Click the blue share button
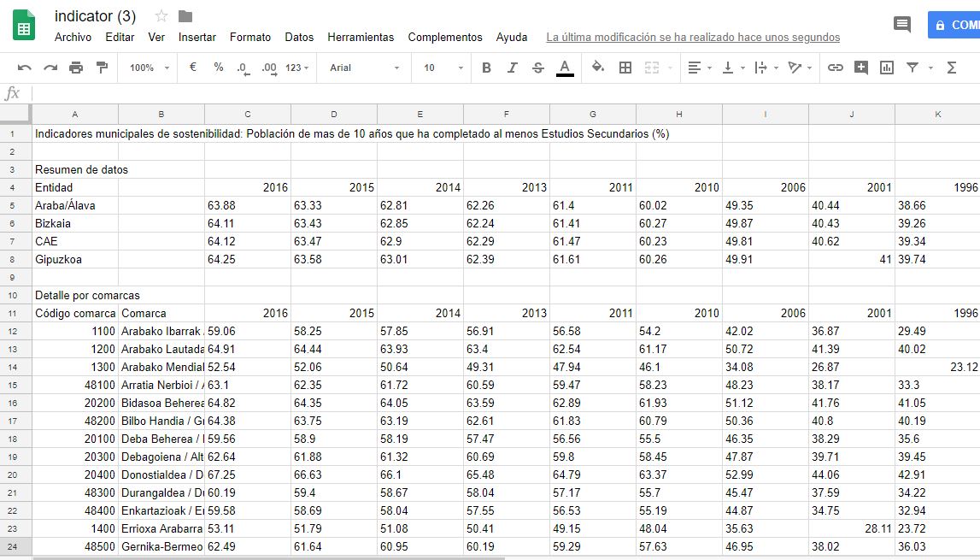980x560 pixels. [954, 25]
